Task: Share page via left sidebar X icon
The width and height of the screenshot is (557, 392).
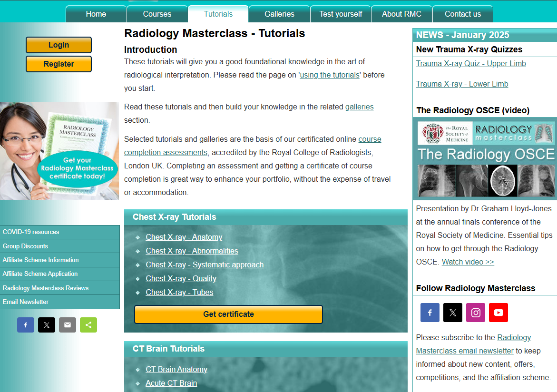Action: 47,325
